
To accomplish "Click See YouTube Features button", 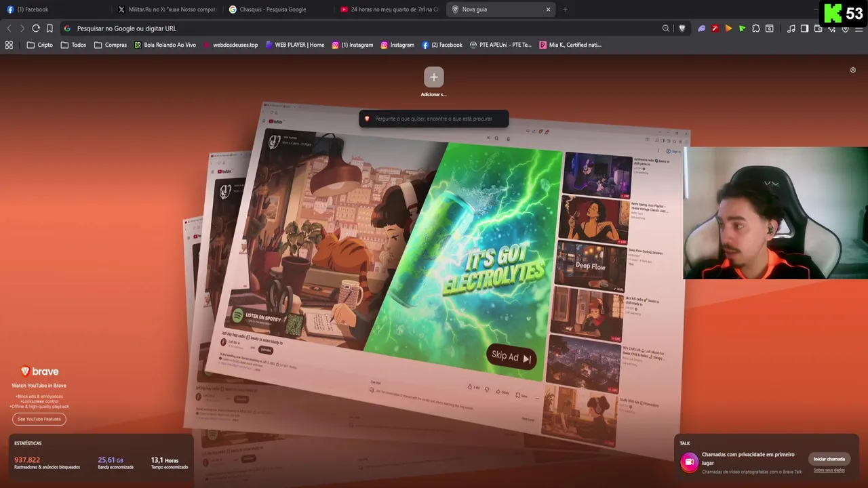I will [39, 419].
